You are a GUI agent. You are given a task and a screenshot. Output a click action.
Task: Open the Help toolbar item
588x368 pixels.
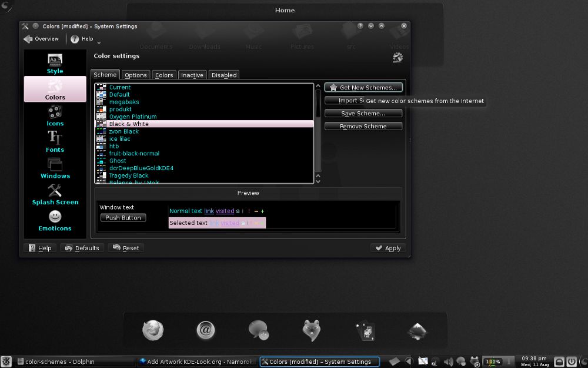[82, 39]
